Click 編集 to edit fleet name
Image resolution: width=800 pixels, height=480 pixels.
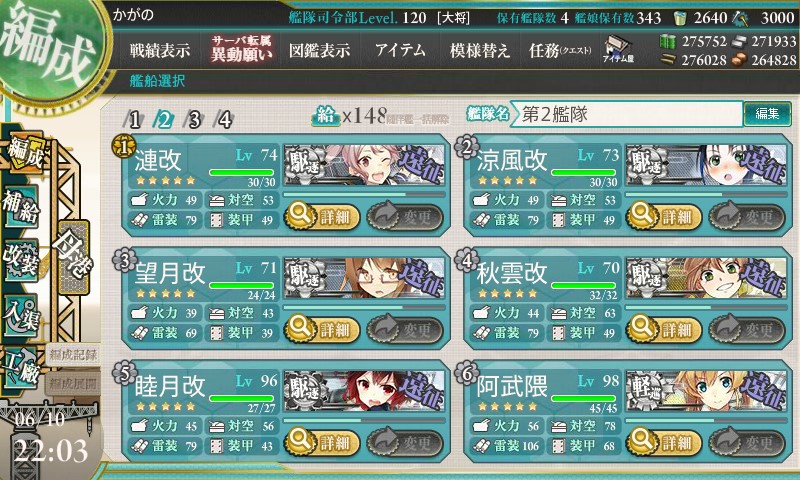(x=767, y=113)
